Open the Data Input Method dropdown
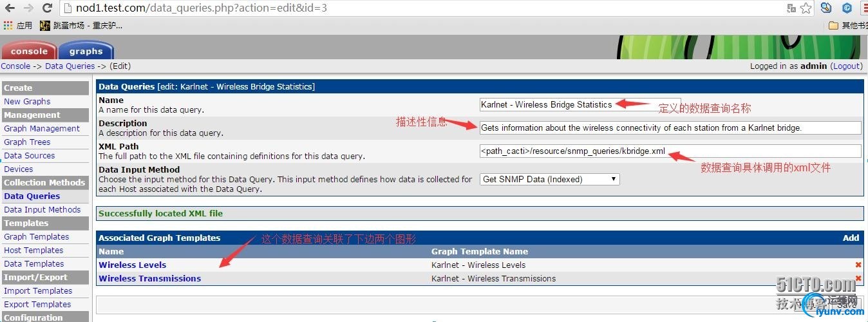 [x=550, y=179]
